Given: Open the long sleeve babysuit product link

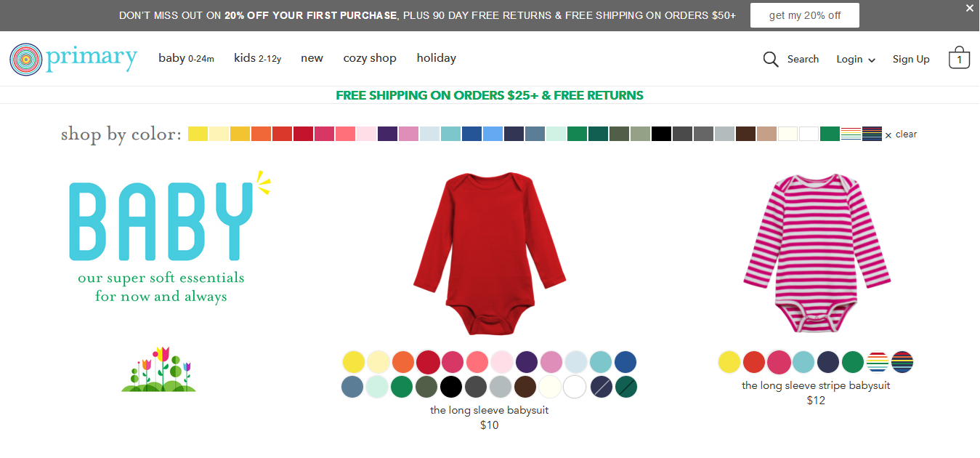Looking at the screenshot, I should pos(489,410).
